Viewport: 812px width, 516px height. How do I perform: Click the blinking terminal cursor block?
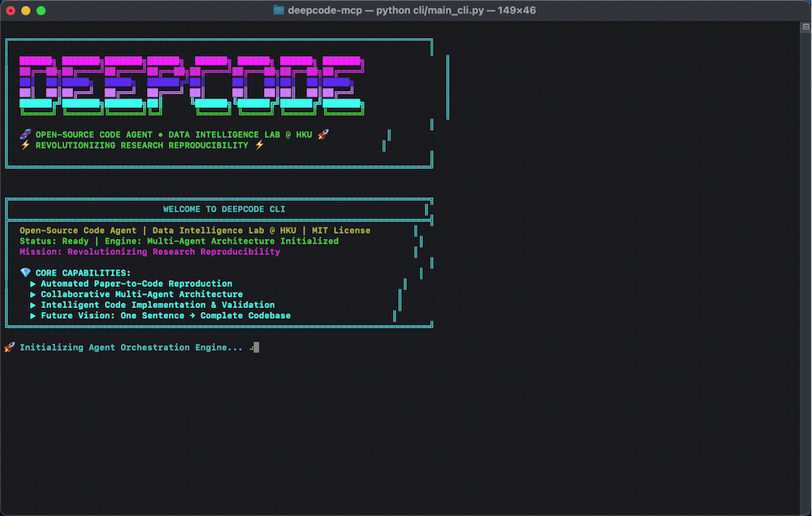255,347
